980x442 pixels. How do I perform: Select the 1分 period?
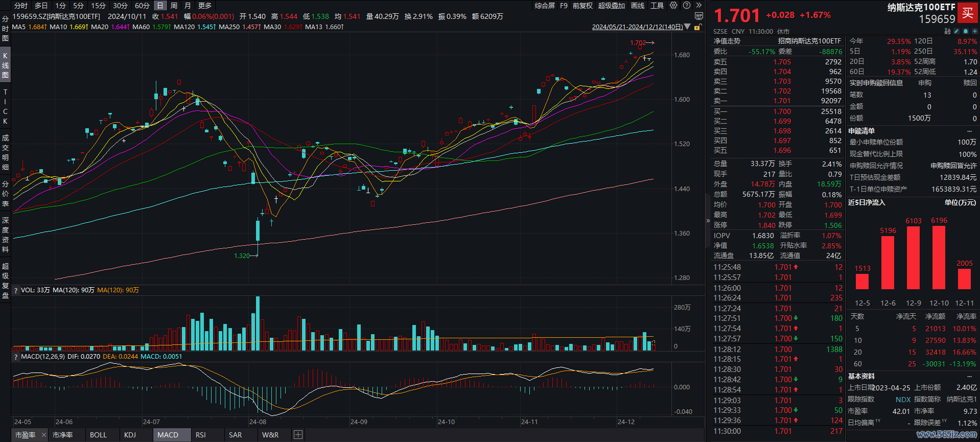click(60, 6)
